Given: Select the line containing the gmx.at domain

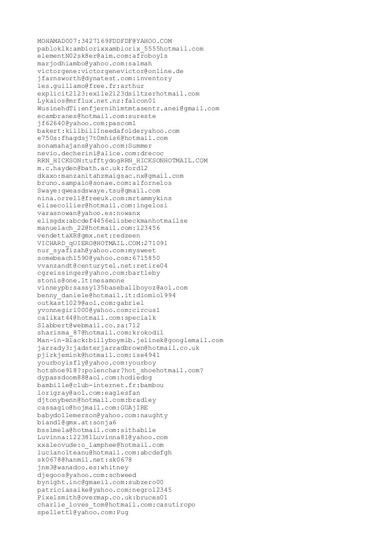Looking at the screenshot, I should (x=77, y=423).
